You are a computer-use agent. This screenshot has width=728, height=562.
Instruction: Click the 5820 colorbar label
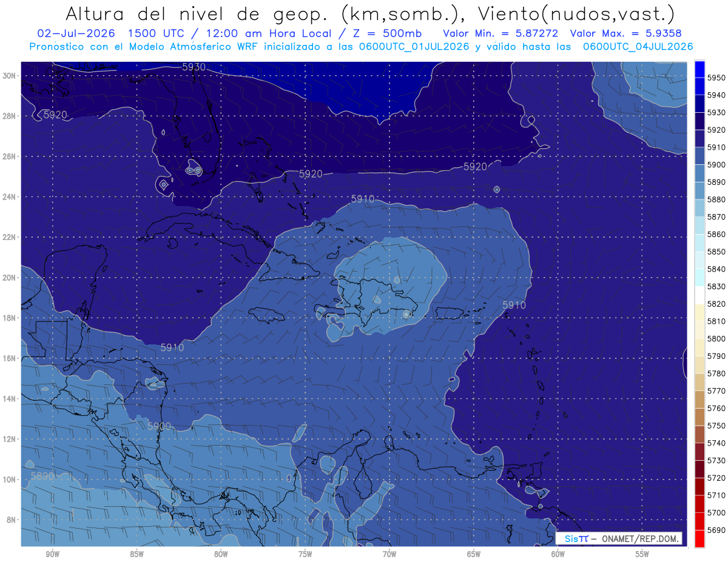pos(716,304)
